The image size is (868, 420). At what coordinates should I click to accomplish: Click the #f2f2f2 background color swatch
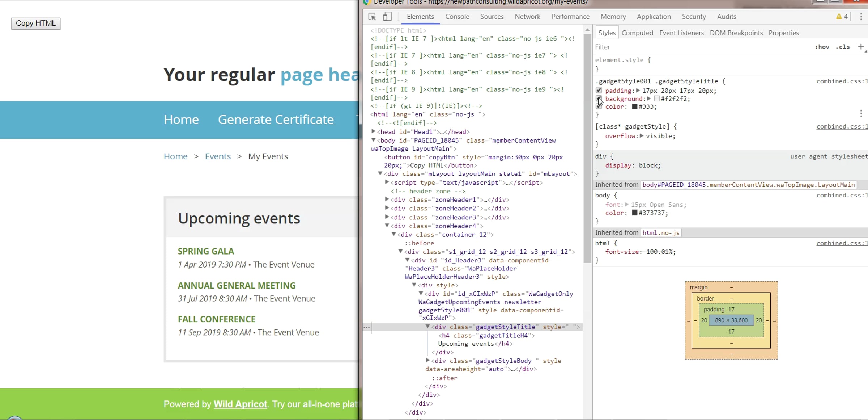[x=657, y=99]
